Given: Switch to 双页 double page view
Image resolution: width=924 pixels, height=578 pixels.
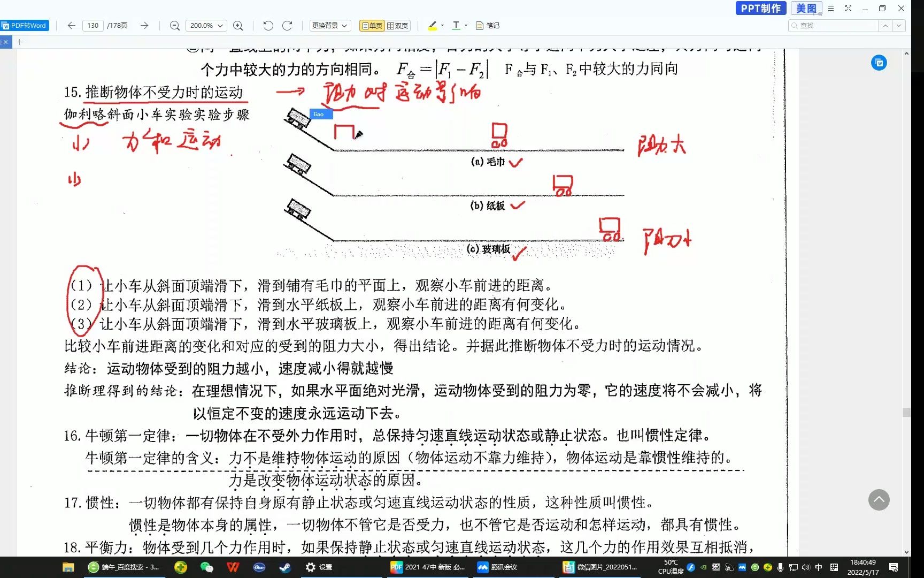Looking at the screenshot, I should [398, 26].
